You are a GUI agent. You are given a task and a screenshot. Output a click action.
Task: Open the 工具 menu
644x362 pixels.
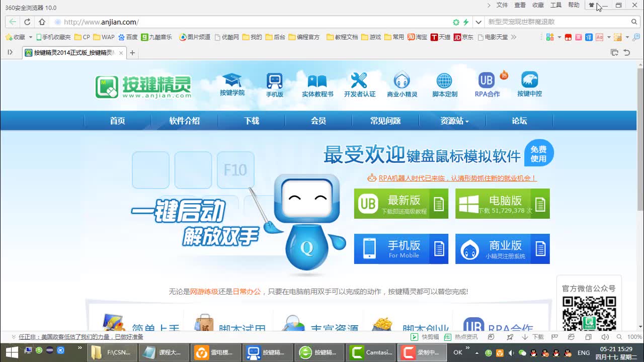(x=556, y=5)
